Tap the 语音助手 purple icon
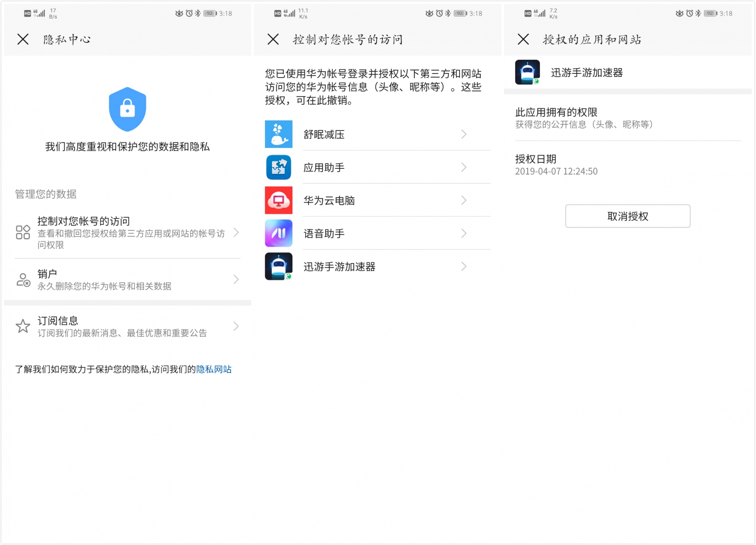 (278, 233)
